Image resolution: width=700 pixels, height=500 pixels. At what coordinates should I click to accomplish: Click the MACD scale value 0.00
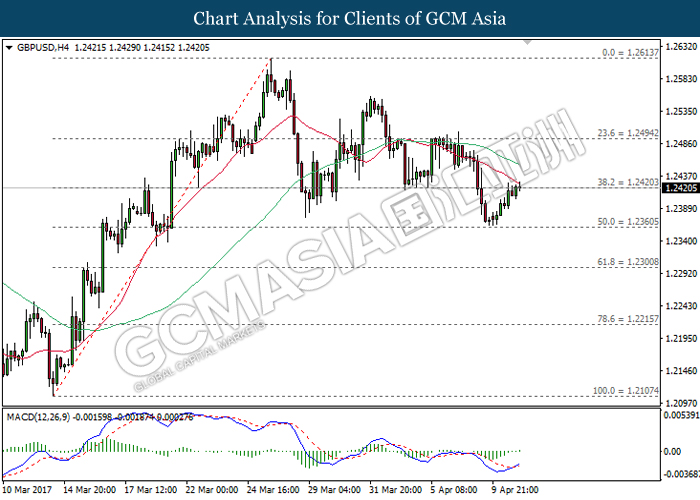point(672,451)
